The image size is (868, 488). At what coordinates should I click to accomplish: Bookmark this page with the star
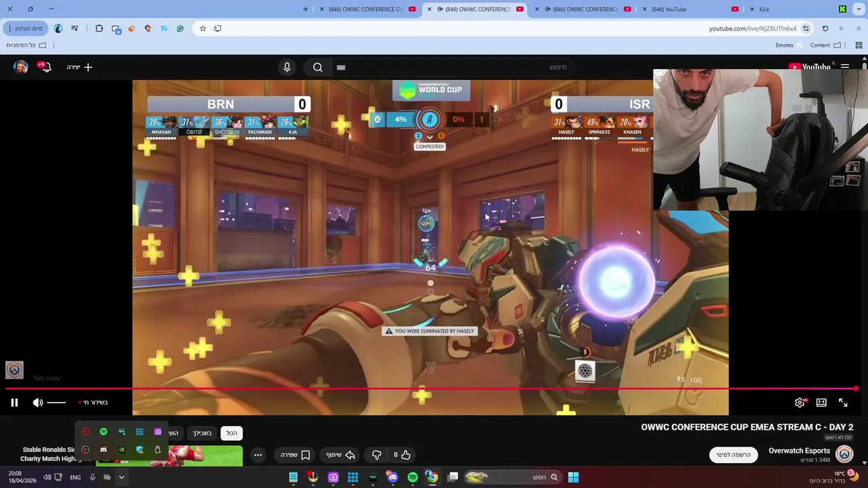coord(203,28)
